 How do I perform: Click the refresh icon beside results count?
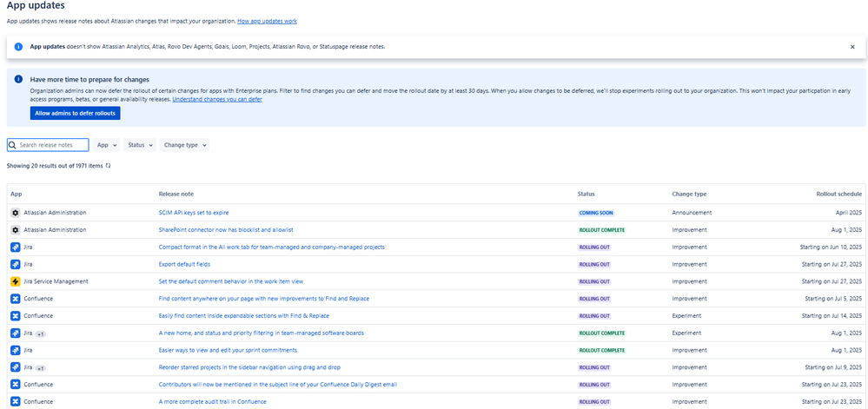pyautogui.click(x=108, y=166)
